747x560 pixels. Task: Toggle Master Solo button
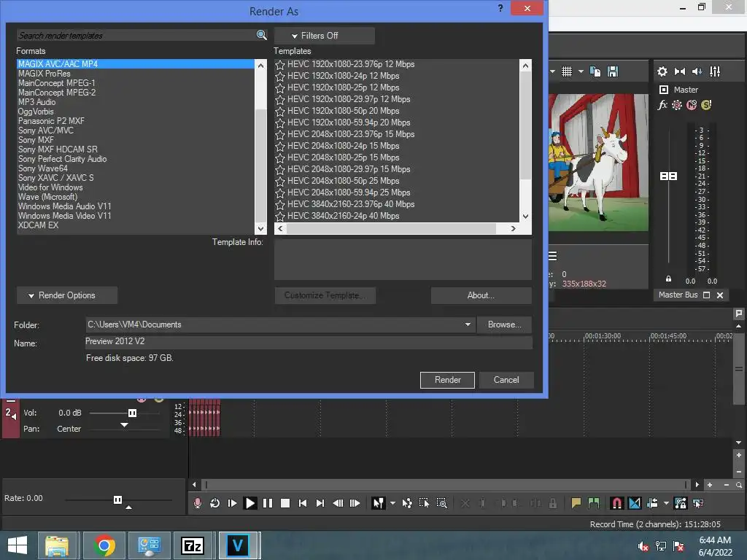[706, 105]
